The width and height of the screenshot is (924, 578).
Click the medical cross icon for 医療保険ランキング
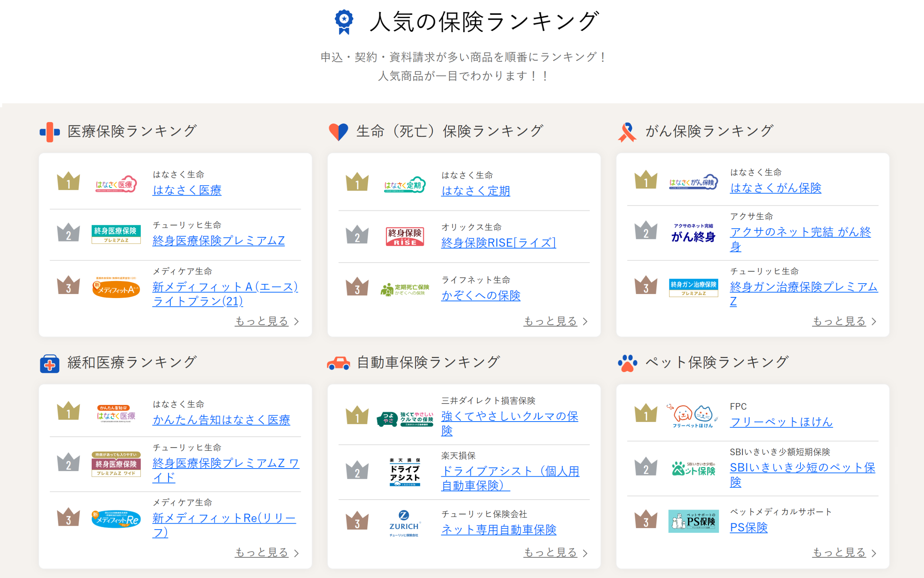50,132
